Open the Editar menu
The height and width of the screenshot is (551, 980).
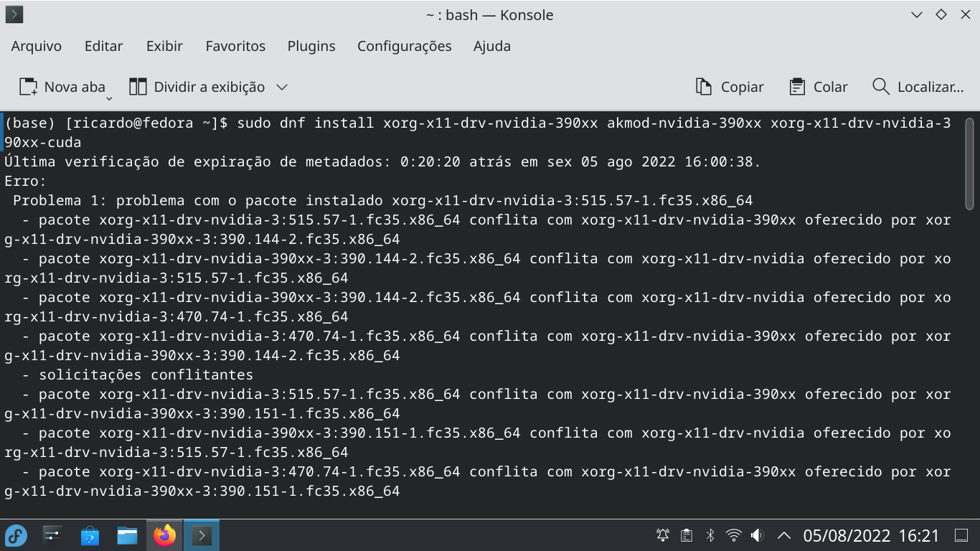104,46
